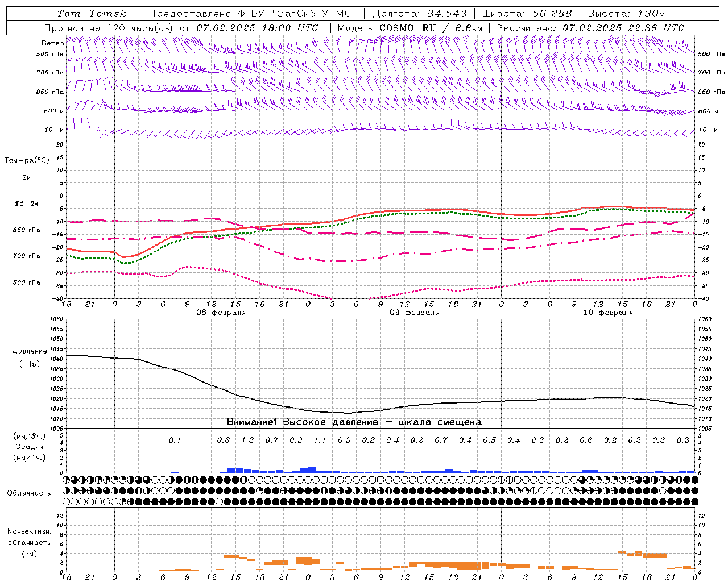Click the Рассчитано: 07.02.2025 22:36 UTC timestamp
Image resolution: width=728 pixels, height=582 pixels.
coord(590,28)
